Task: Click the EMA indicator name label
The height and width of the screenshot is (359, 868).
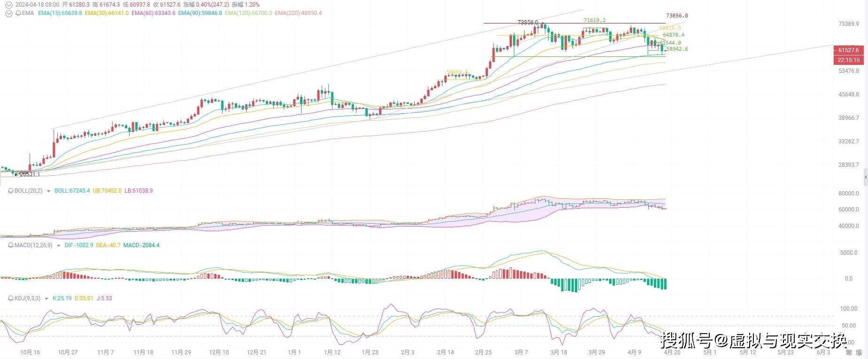Action: (x=28, y=13)
